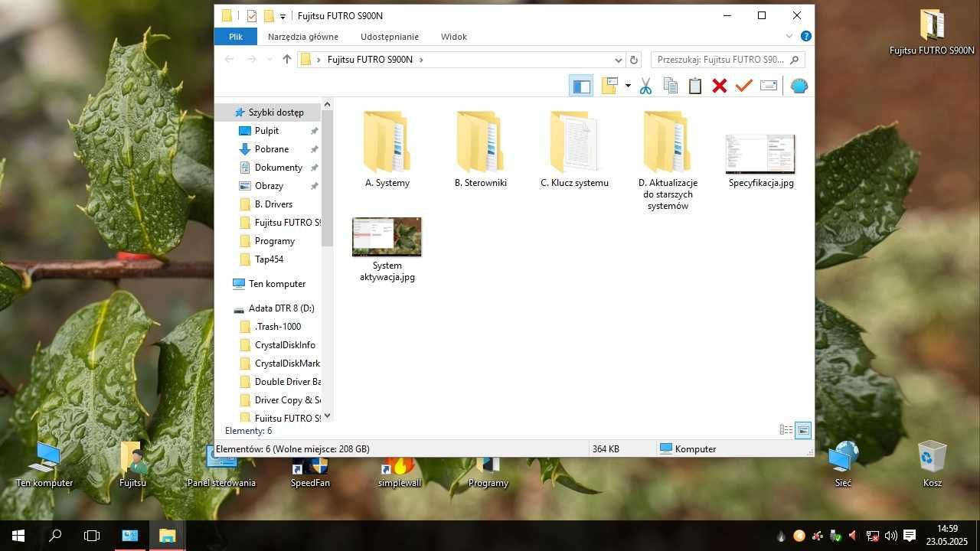Click the folder options toolbar icon
The height and width of the screenshot is (551, 980).
(x=609, y=86)
